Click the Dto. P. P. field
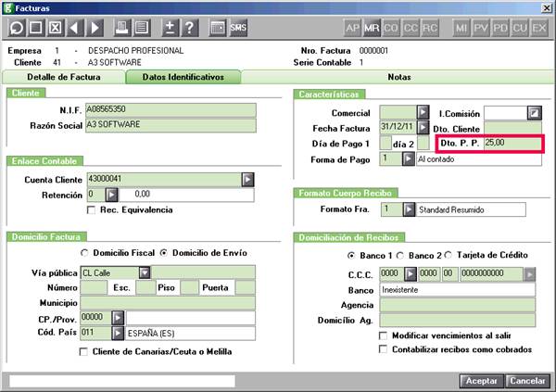This screenshot has width=556, height=392. click(x=512, y=143)
